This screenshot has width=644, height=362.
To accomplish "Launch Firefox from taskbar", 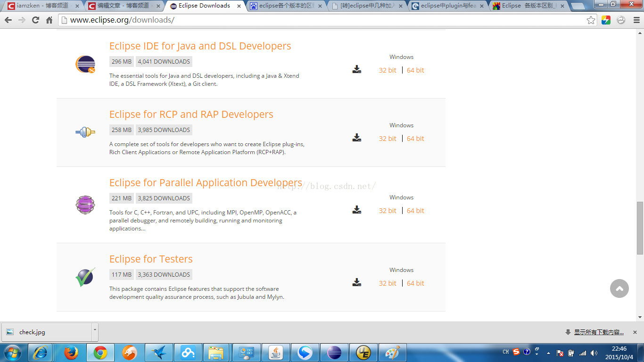I will (71, 353).
